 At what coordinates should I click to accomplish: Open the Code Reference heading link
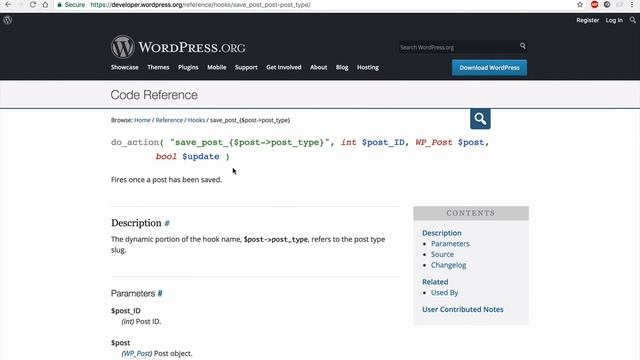point(154,95)
